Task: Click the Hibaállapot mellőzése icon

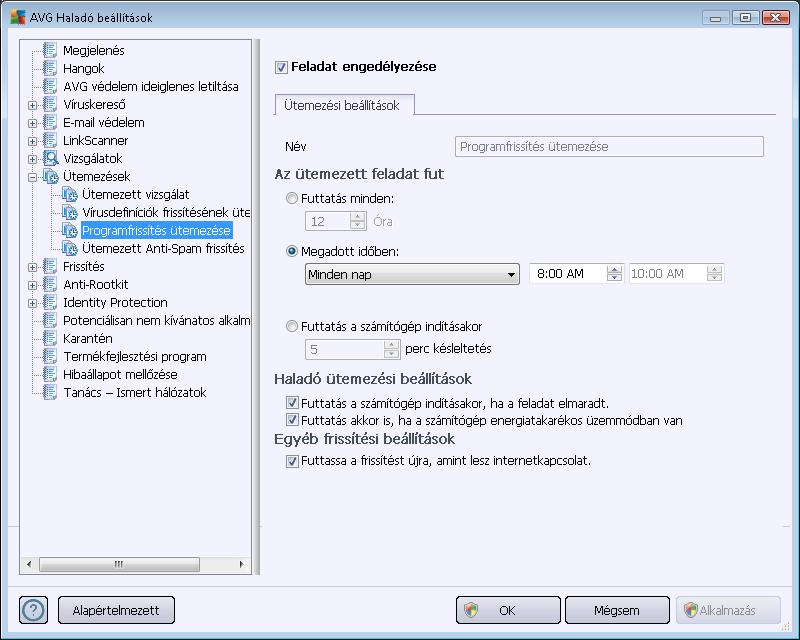Action: pos(50,374)
